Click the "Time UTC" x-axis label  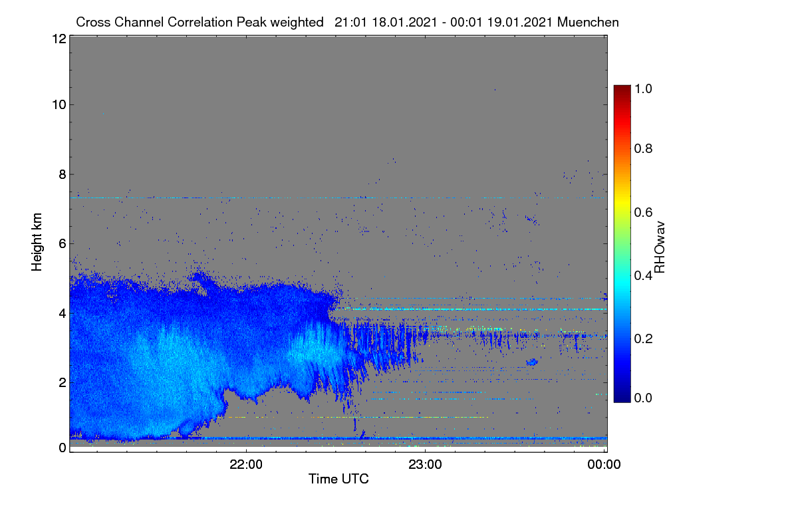tap(338, 479)
